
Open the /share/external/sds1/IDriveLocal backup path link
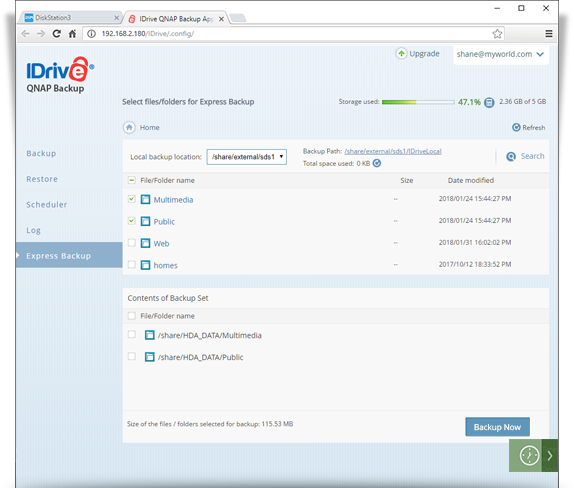393,151
